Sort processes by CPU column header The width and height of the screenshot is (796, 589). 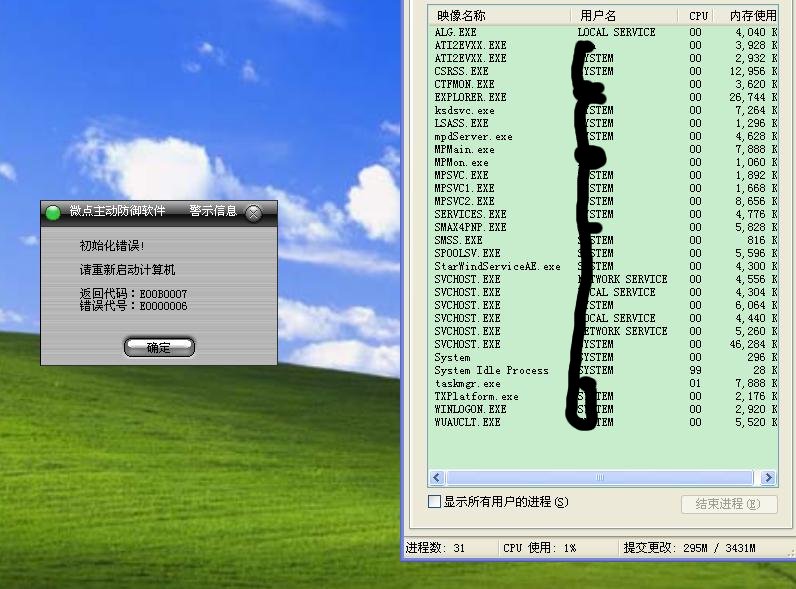coord(698,16)
